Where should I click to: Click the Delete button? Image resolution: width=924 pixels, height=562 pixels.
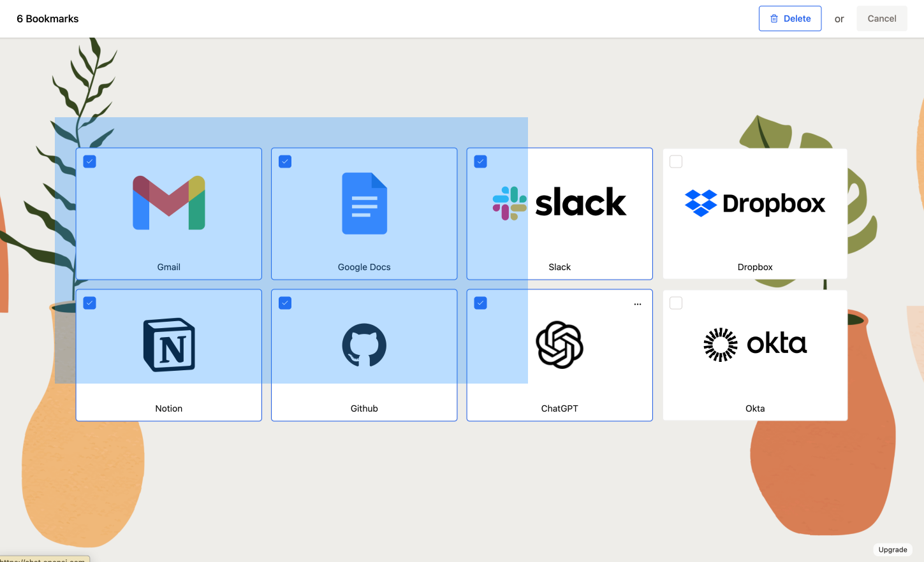pyautogui.click(x=790, y=18)
